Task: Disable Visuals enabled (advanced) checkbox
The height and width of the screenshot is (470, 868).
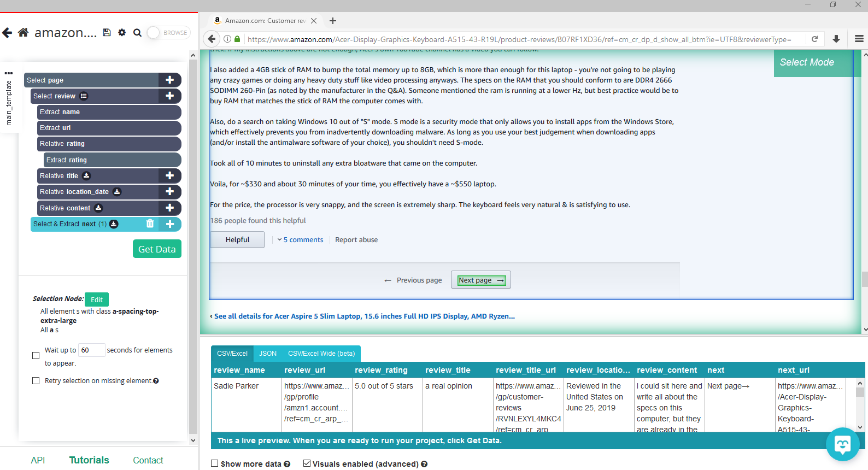Action: coord(307,463)
